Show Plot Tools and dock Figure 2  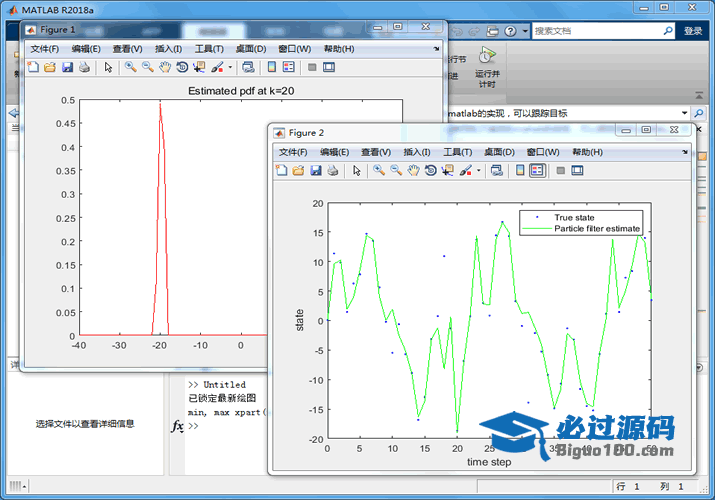tap(577, 170)
